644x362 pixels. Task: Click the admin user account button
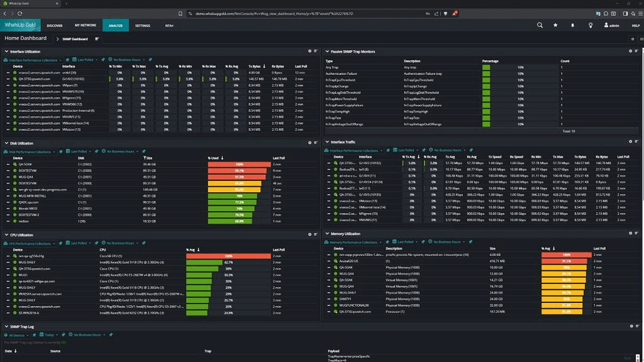pyautogui.click(x=611, y=26)
